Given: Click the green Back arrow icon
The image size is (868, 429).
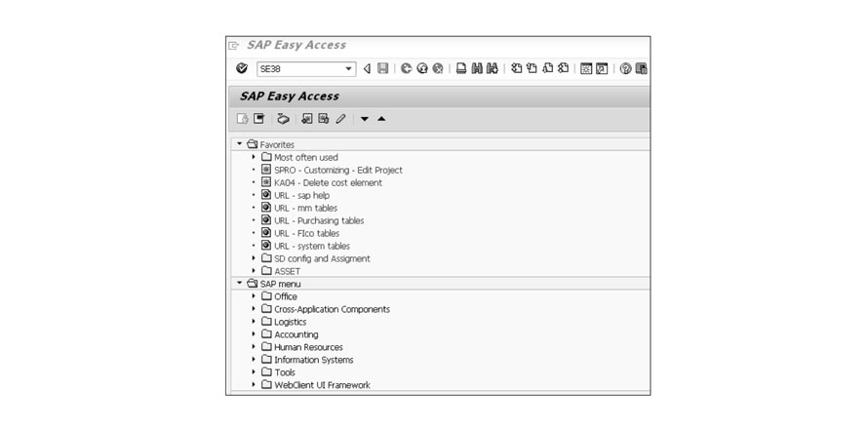Looking at the screenshot, I should point(407,68).
